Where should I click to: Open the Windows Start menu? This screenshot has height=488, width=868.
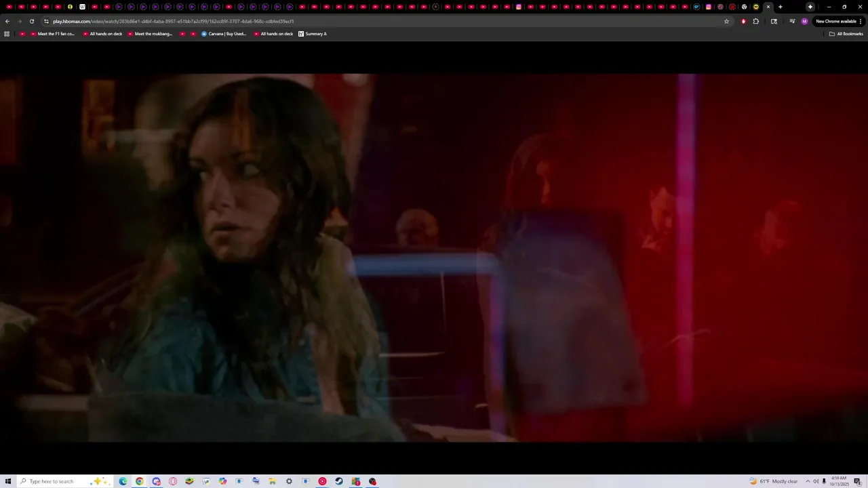7,481
